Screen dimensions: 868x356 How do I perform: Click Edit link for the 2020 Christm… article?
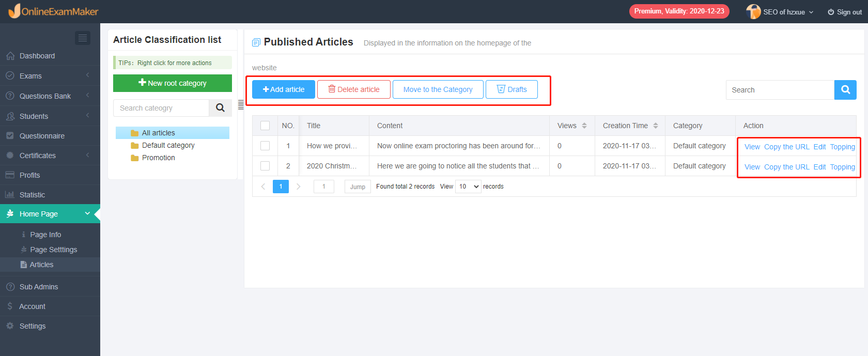pos(820,167)
